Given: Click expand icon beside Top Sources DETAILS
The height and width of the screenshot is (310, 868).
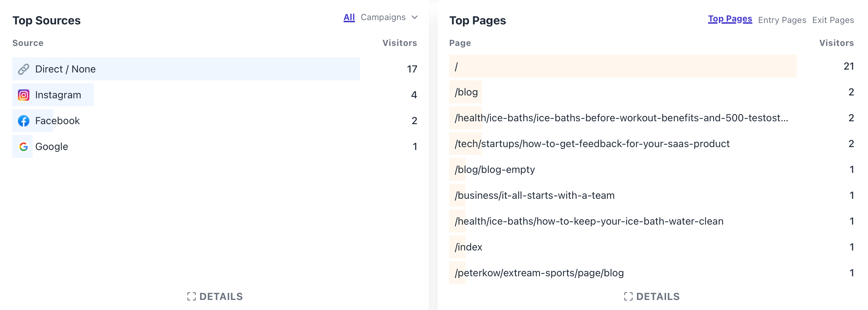Looking at the screenshot, I should point(192,296).
